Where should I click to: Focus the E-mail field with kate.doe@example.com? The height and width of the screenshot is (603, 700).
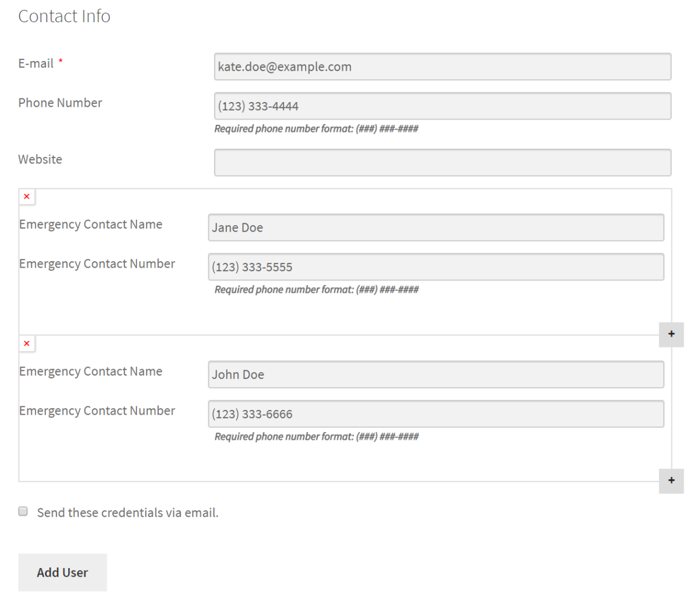pyautogui.click(x=442, y=67)
